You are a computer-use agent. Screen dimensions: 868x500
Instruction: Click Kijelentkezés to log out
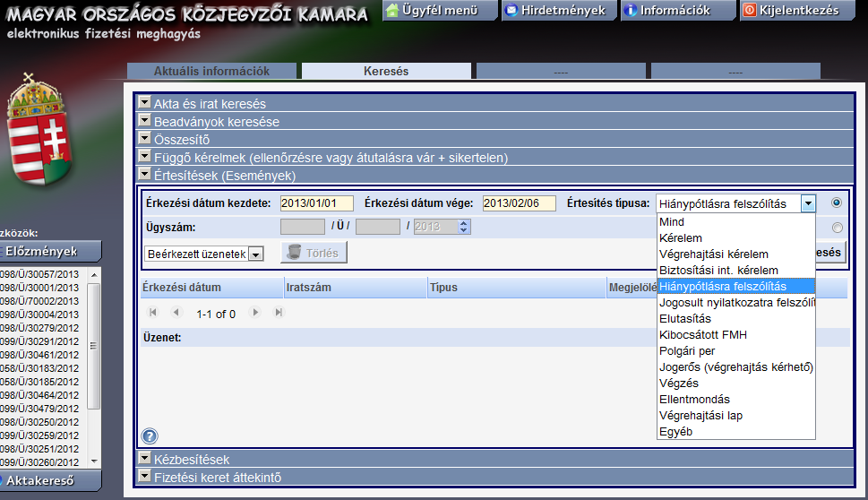click(797, 10)
